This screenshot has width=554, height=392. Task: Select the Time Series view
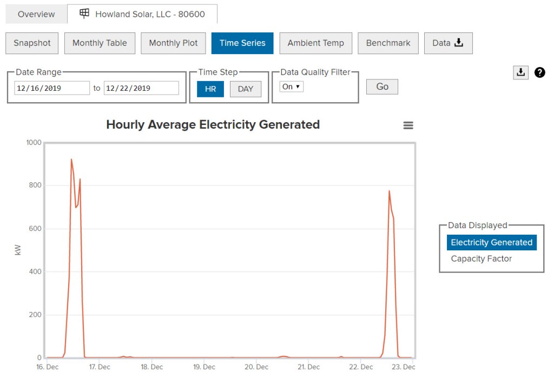click(x=242, y=43)
